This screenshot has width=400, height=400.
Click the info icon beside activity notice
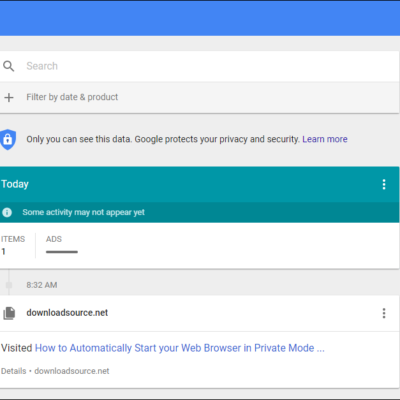coord(7,212)
